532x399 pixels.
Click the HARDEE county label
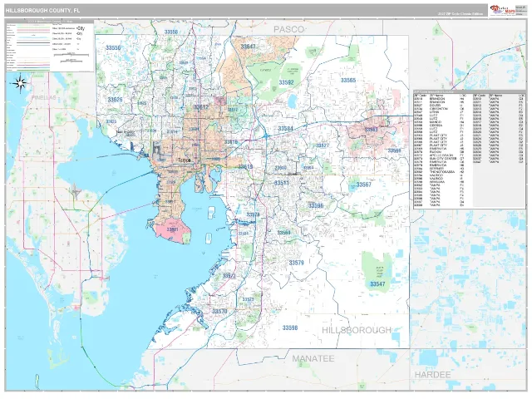pos(432,375)
